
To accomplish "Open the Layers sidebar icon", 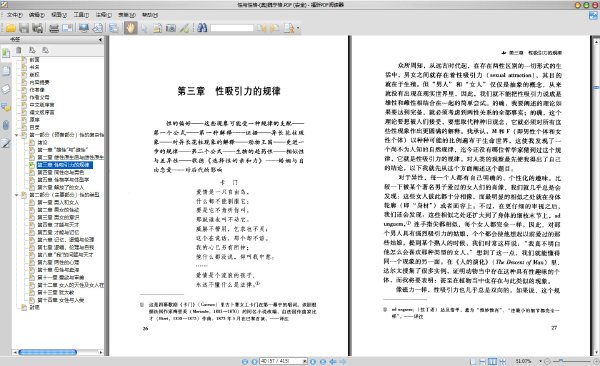I will tap(6, 89).
